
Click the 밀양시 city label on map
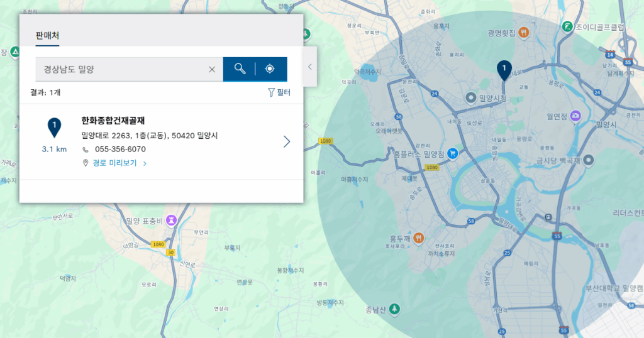click(x=606, y=124)
